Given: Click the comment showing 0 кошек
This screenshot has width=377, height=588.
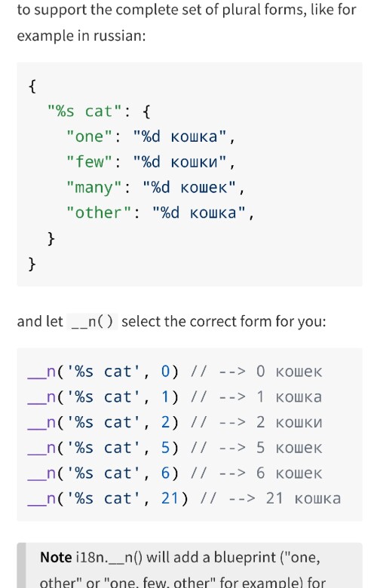Looking at the screenshot, I should (256, 372).
